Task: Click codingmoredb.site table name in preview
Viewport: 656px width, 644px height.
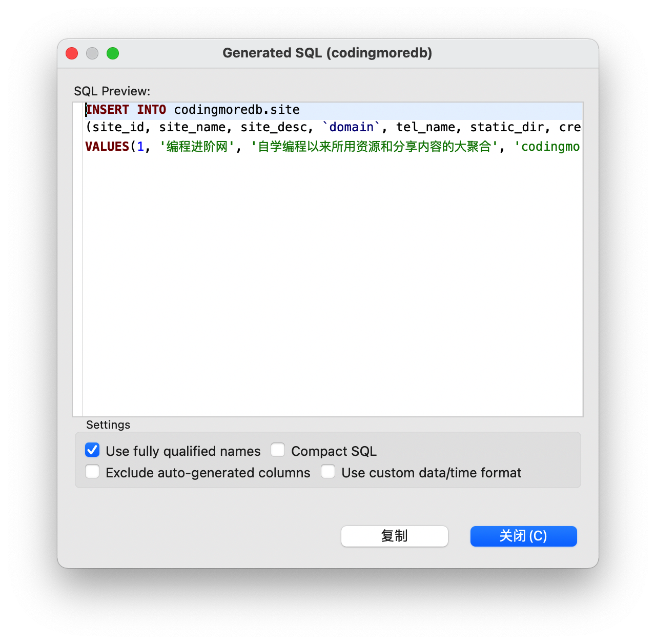Action: click(x=237, y=110)
